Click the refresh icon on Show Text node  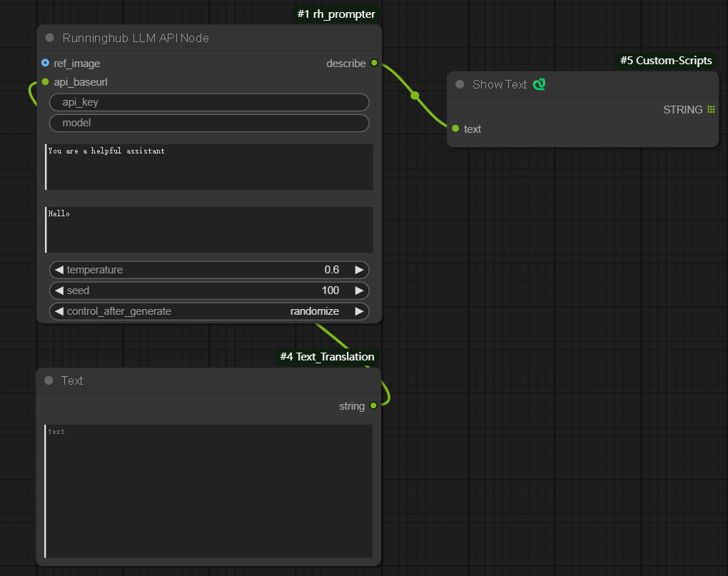(x=539, y=84)
